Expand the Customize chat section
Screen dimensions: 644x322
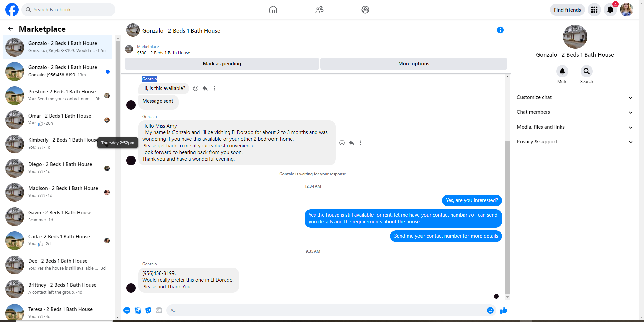[x=575, y=97]
